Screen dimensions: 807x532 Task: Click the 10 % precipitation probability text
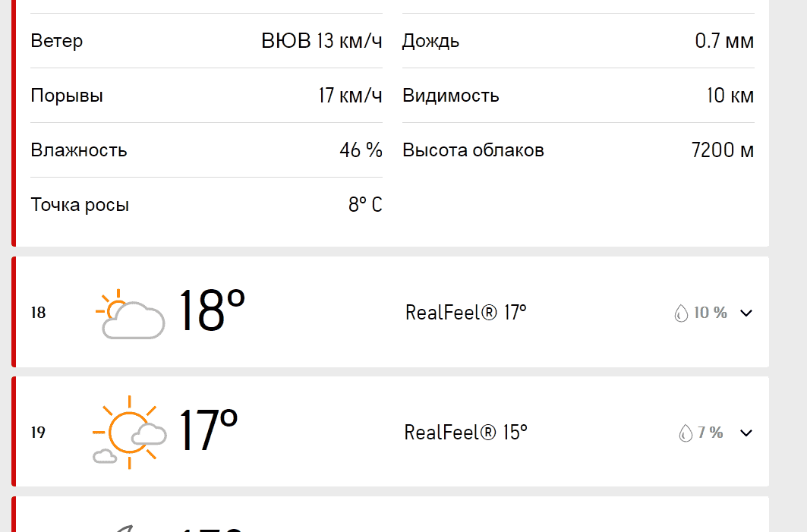[711, 313]
